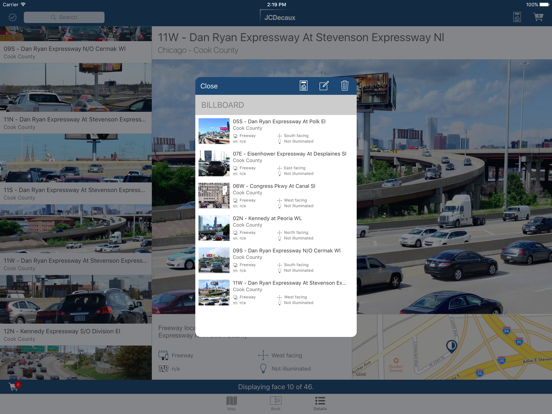Switch to the Book tab
Viewport: 552px width, 414px height.
click(276, 403)
